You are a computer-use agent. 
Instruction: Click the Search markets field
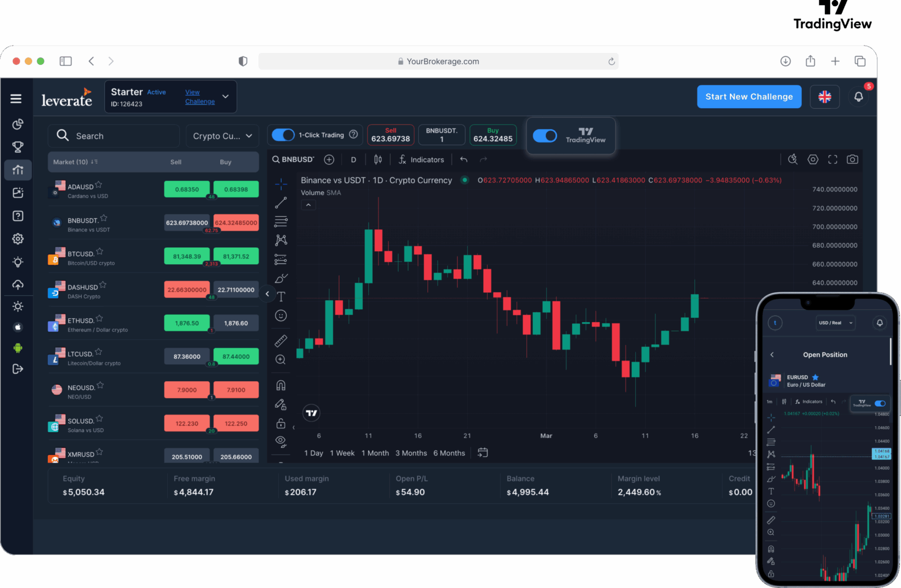tap(114, 136)
